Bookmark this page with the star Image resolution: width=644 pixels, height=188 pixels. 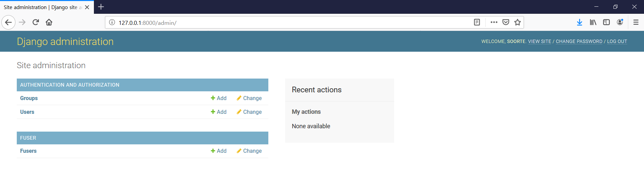[x=518, y=22]
